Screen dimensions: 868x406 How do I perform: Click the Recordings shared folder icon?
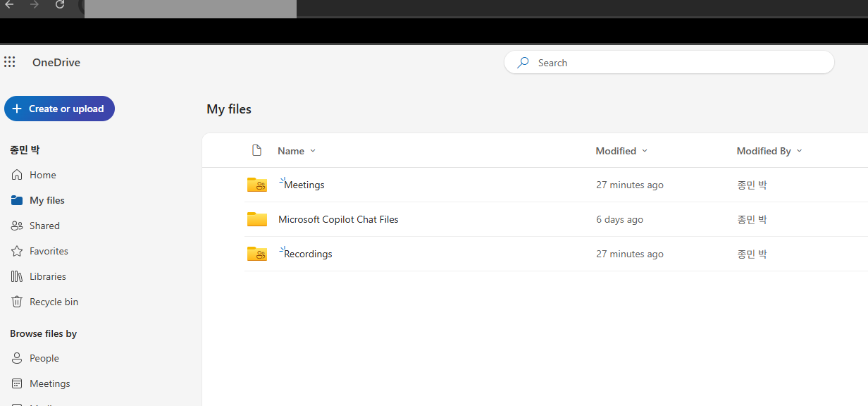tap(257, 254)
